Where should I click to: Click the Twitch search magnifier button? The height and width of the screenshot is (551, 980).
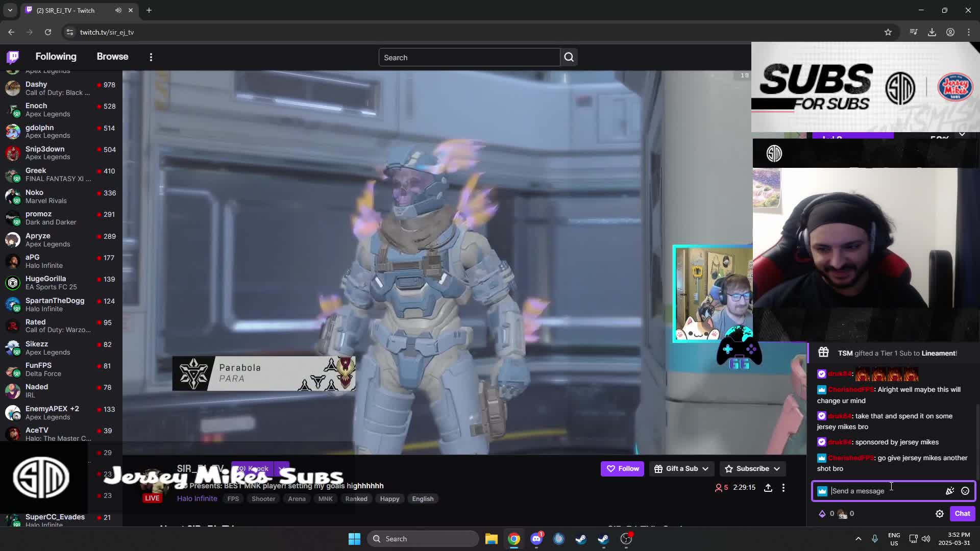pos(569,58)
